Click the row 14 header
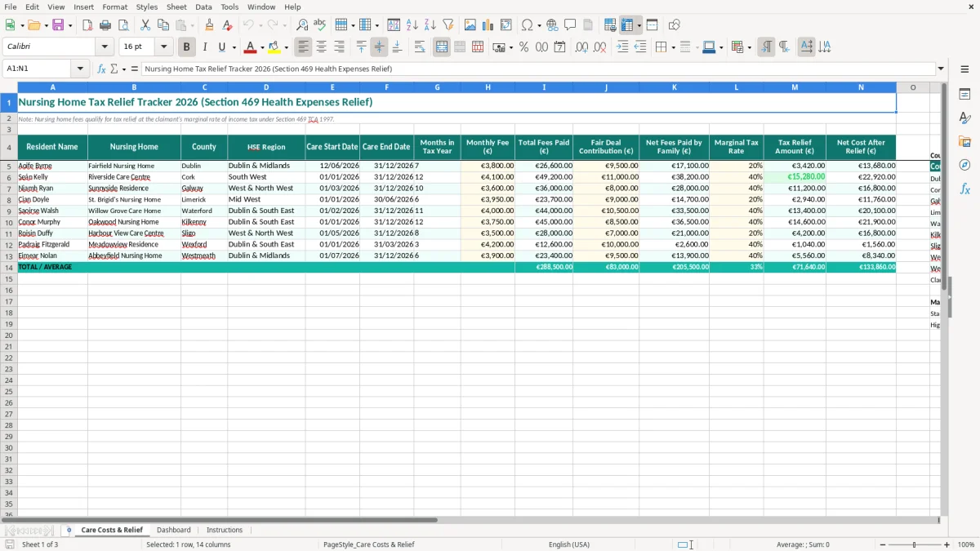The height and width of the screenshot is (551, 980). point(9,267)
